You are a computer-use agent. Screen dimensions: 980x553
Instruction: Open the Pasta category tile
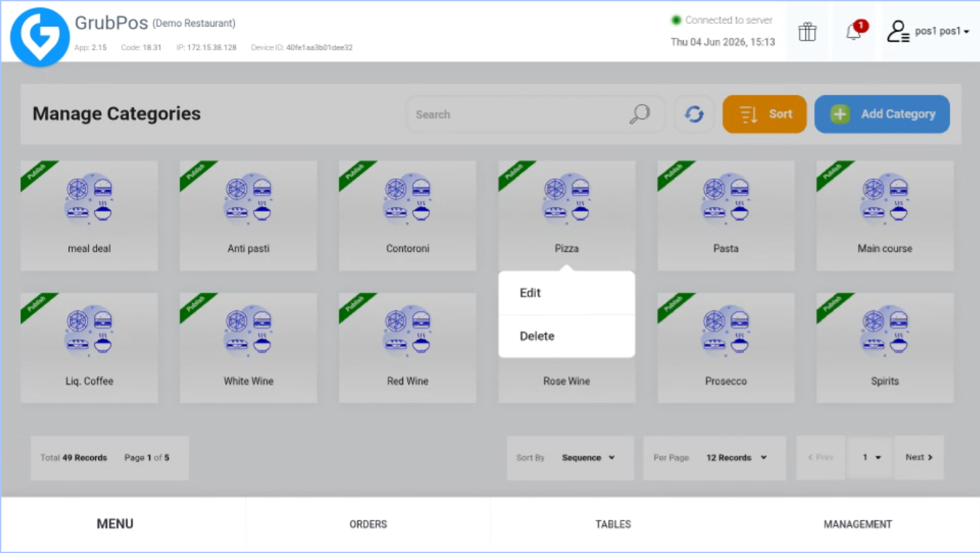coord(726,216)
